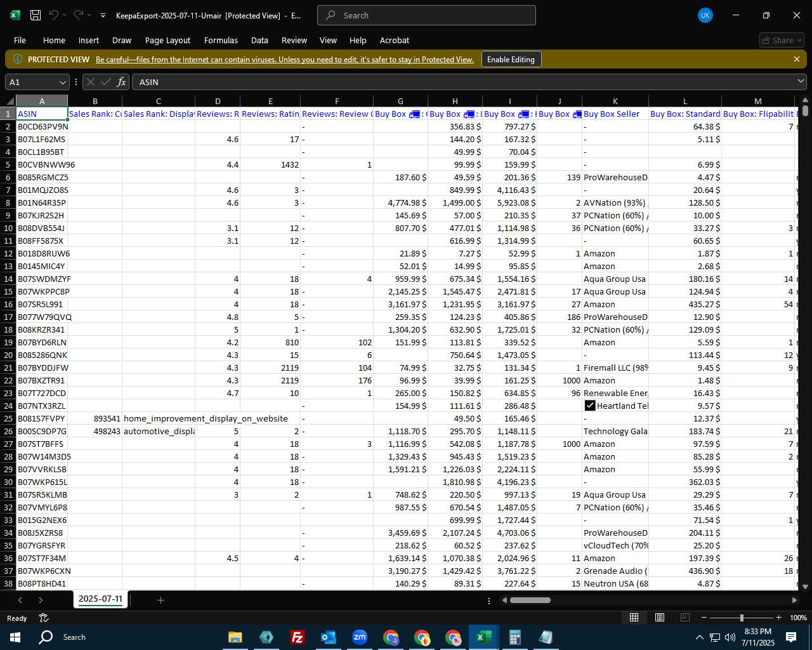
Task: Click the previous sheet navigation arrow
Action: (x=20, y=600)
